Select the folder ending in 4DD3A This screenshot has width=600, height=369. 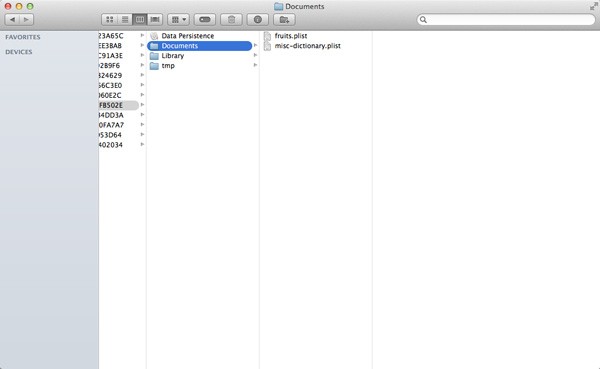pyautogui.click(x=111, y=115)
